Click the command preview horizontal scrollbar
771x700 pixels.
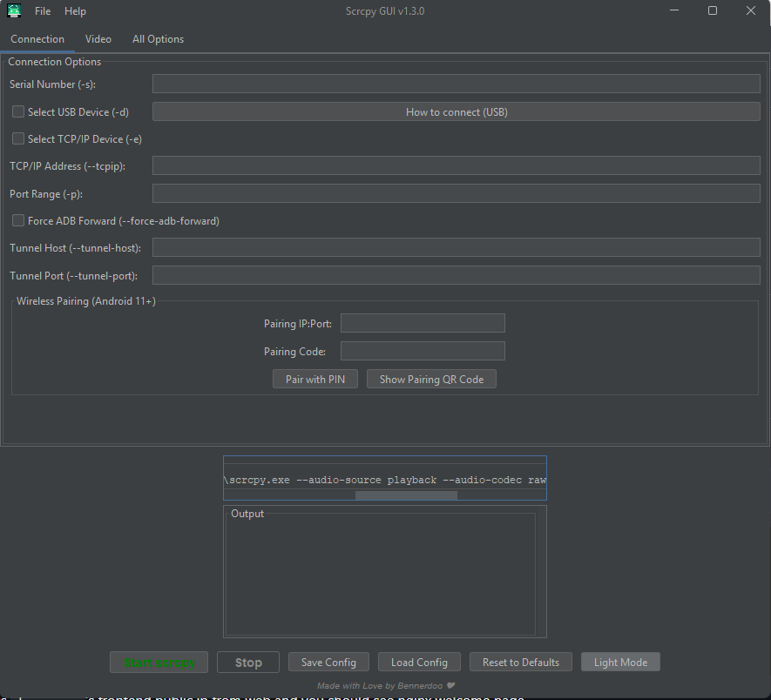406,495
